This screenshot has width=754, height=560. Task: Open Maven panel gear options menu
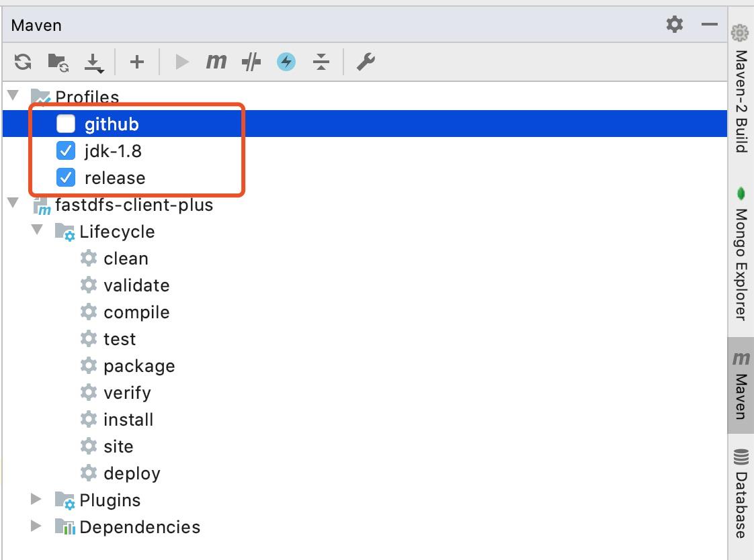click(674, 25)
